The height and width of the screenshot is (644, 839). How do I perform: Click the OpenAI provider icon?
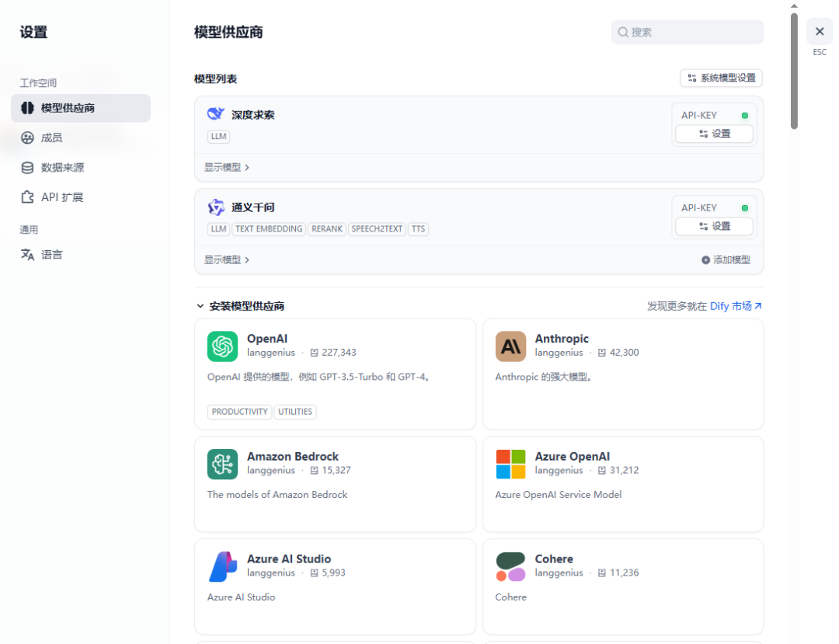(x=222, y=346)
